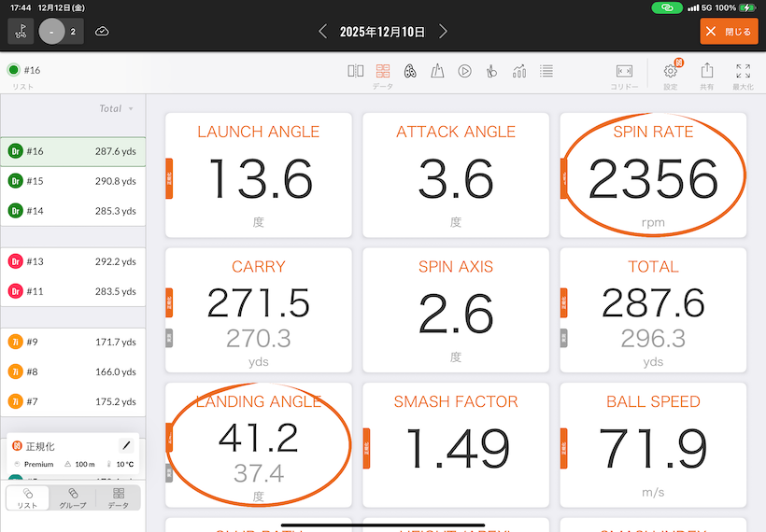Image resolution: width=766 pixels, height=532 pixels.
Task: Switch to the bottom リスト tab
Action: click(28, 497)
